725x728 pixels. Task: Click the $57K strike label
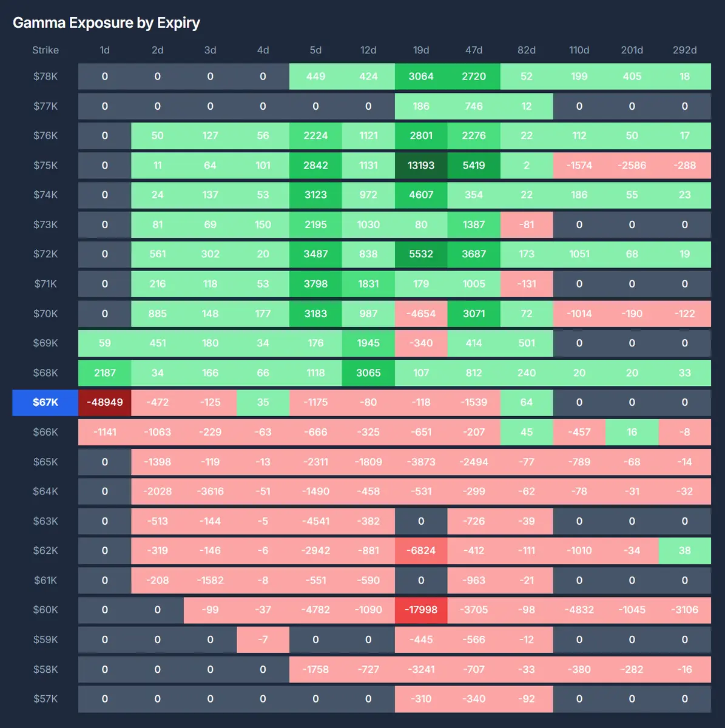click(46, 699)
